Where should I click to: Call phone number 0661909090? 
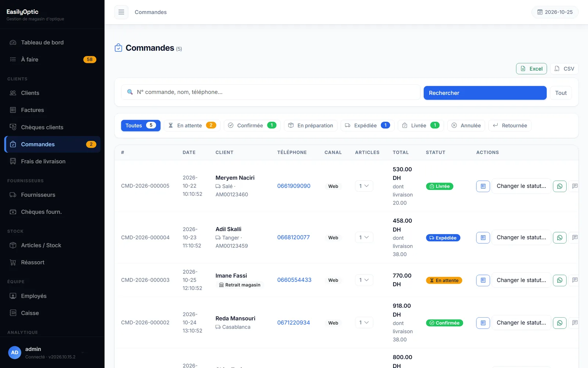294,186
